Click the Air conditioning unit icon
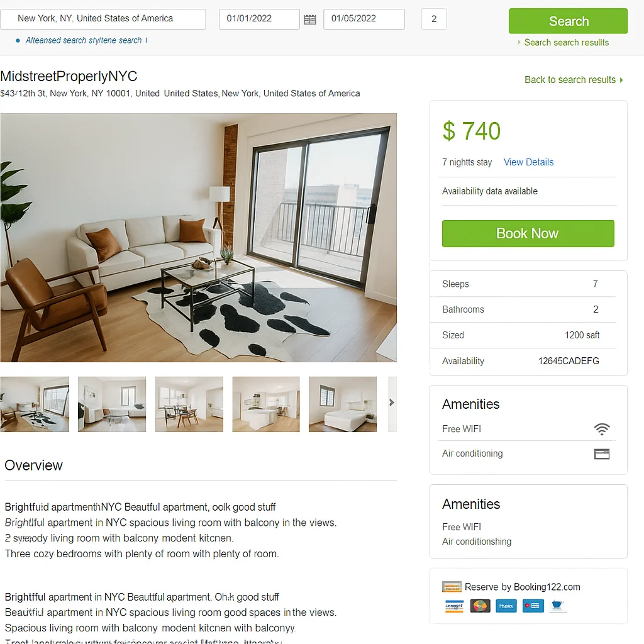 [x=602, y=454]
